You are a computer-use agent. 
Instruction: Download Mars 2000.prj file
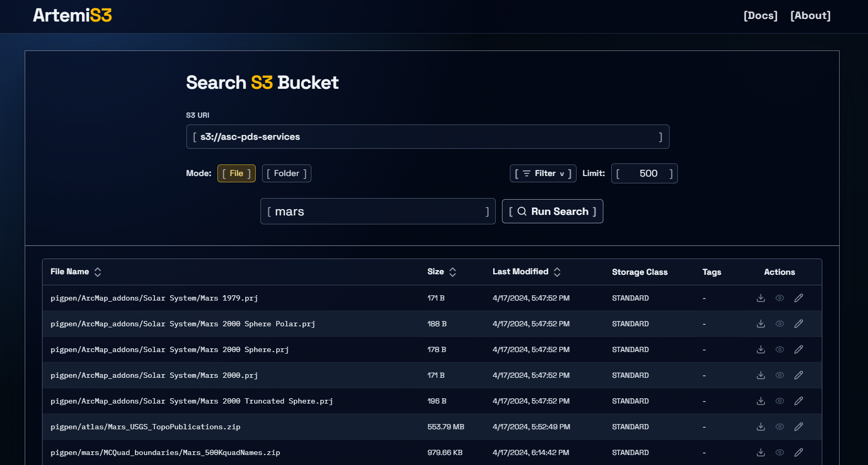[760, 375]
